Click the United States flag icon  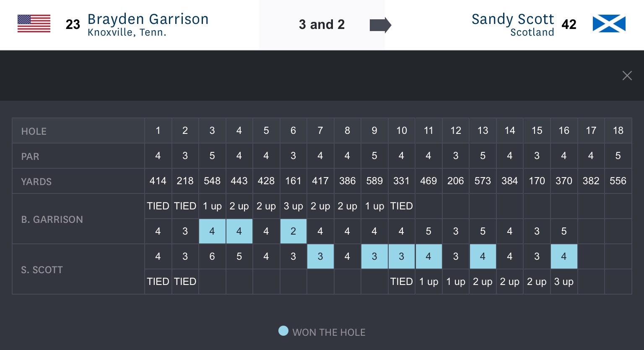[34, 24]
